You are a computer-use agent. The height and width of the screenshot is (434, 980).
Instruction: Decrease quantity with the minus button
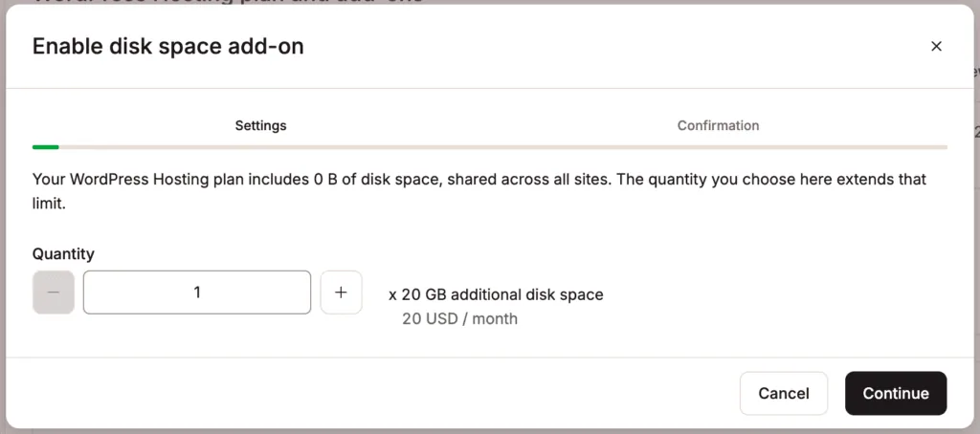[54, 293]
